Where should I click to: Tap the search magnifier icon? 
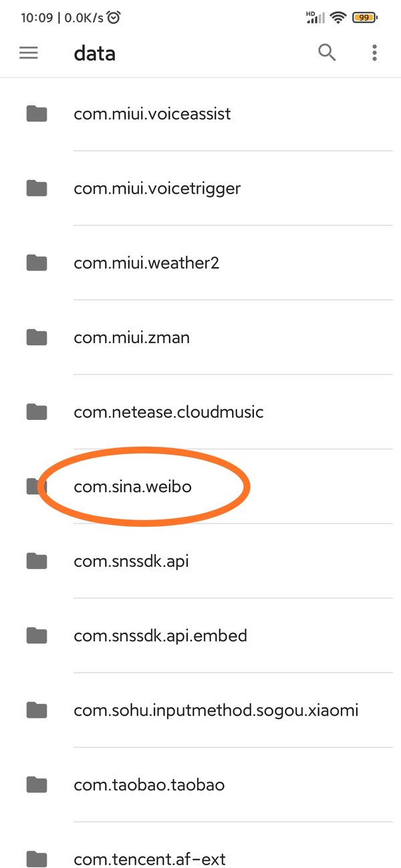coord(327,53)
